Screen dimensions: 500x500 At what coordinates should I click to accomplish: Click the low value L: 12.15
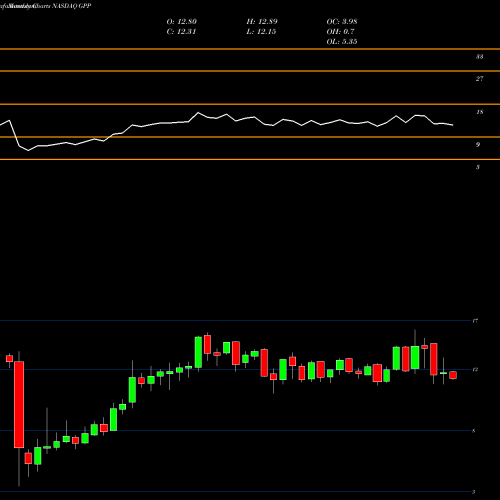click(x=261, y=32)
